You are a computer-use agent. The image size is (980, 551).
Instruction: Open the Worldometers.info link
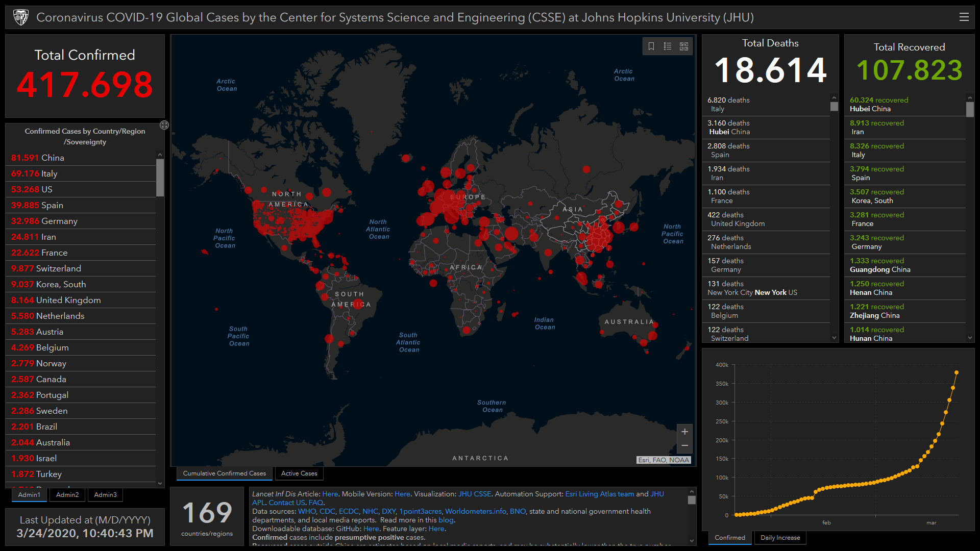(476, 511)
